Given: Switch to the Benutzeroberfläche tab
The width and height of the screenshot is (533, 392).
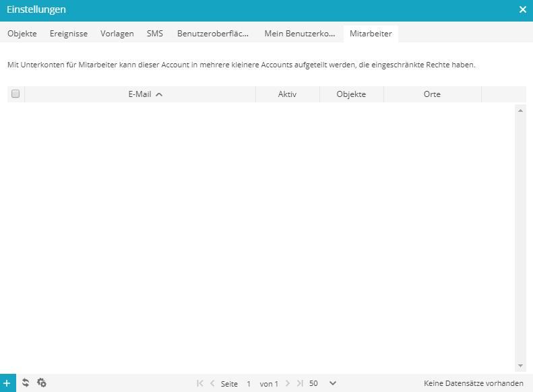Looking at the screenshot, I should coord(213,34).
